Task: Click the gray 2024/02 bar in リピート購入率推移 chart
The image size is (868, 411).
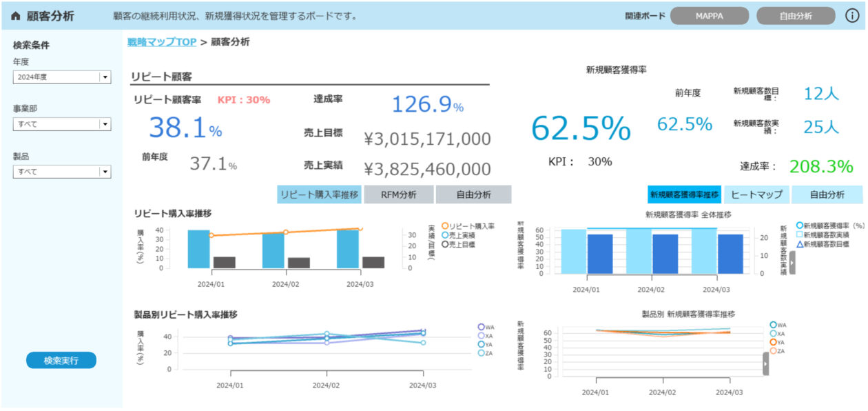Action: (299, 263)
